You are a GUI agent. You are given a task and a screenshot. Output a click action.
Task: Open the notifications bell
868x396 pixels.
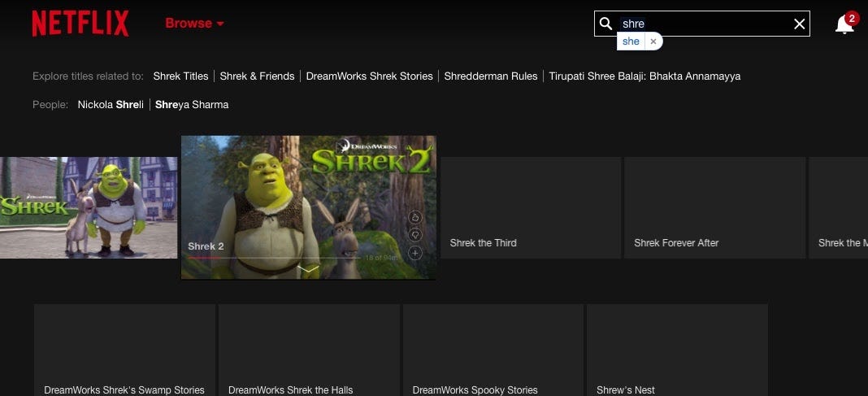(844, 24)
